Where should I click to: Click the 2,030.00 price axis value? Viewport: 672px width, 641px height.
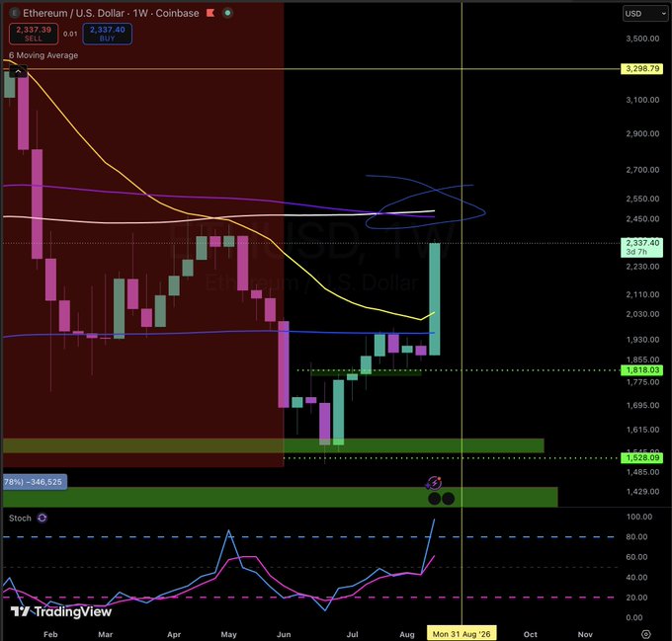pos(642,314)
